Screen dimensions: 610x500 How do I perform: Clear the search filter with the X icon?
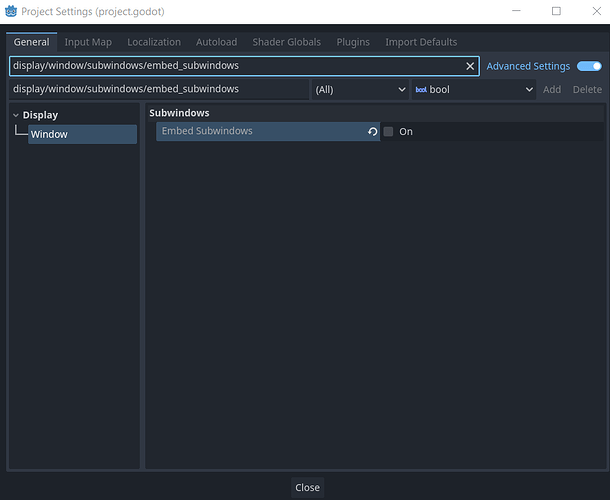click(470, 66)
